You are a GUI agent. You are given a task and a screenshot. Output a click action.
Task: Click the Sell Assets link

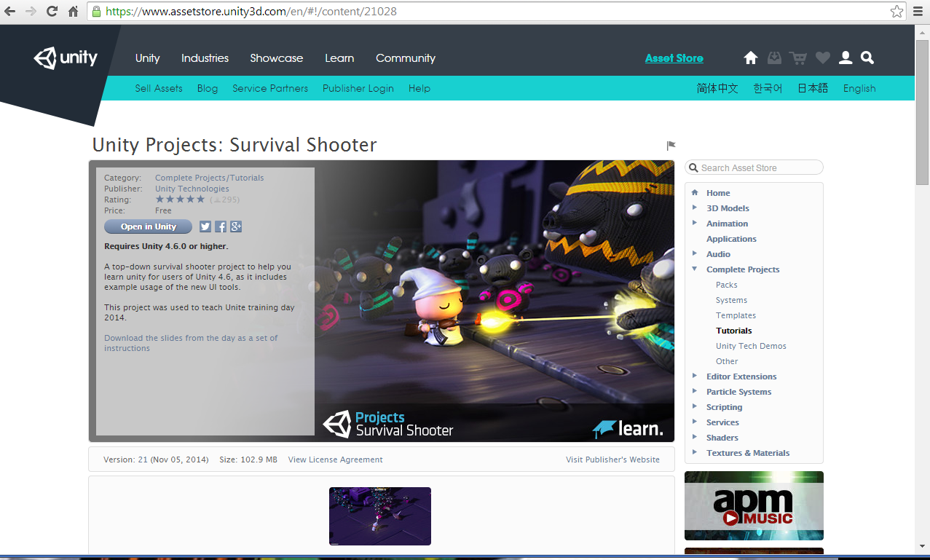tap(159, 88)
